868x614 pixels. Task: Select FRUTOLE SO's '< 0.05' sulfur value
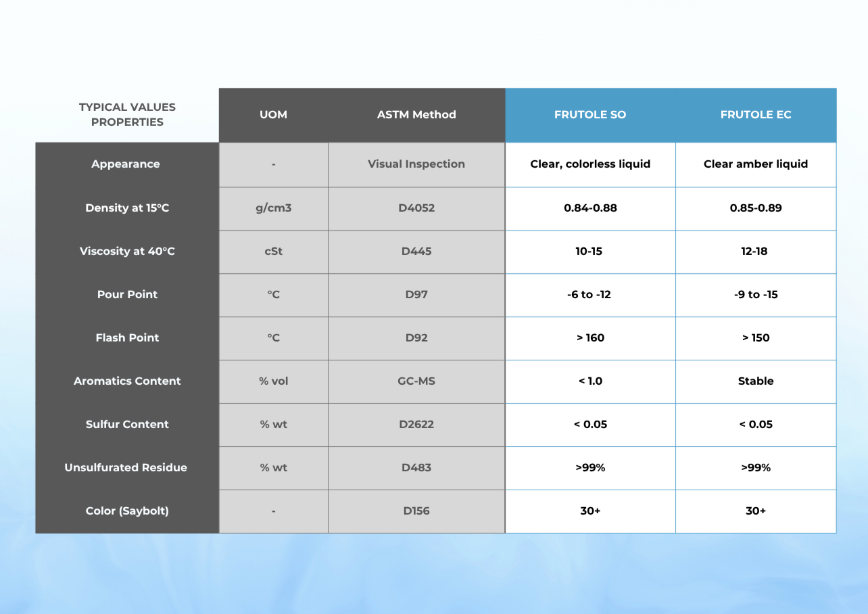click(x=590, y=425)
